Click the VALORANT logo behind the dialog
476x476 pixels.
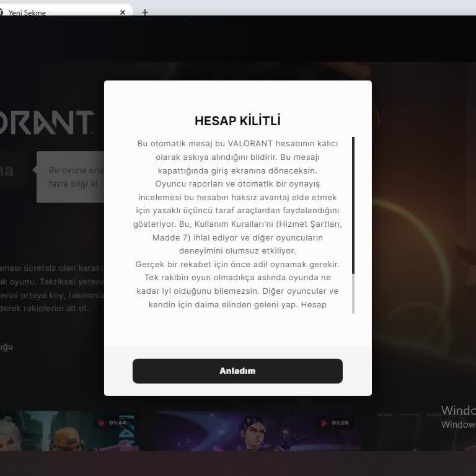pos(46,122)
